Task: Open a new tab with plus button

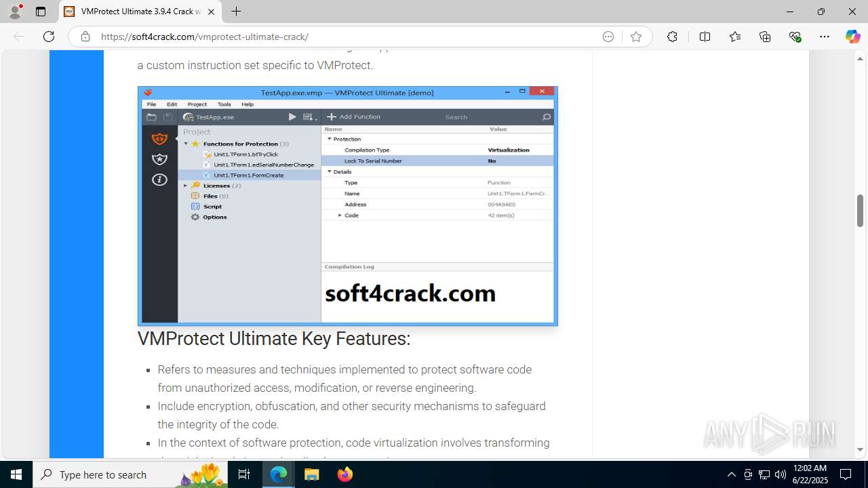Action: [236, 12]
